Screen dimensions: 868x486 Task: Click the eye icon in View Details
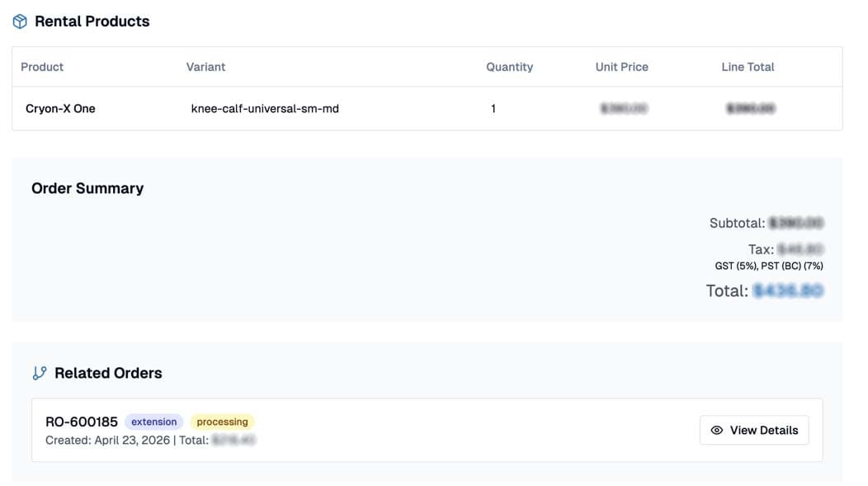click(717, 430)
